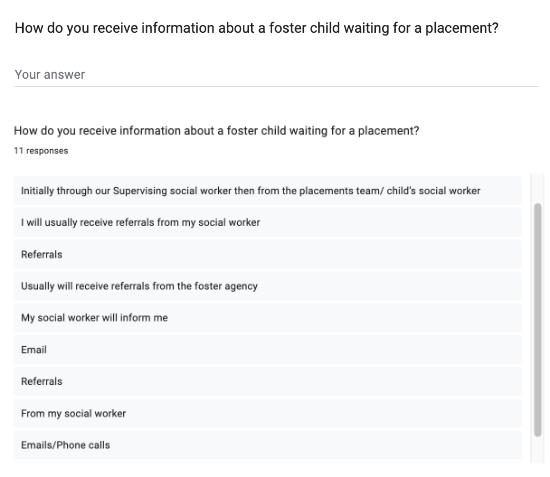Click the 'Emails/Phone calls' response row

268,445
